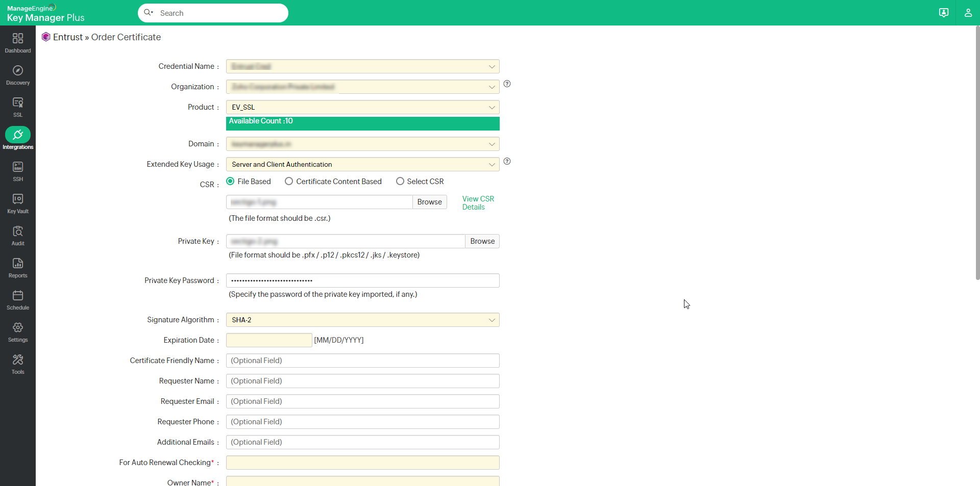The width and height of the screenshot is (980, 486).
Task: Focus the Additional Emails field
Action: pyautogui.click(x=363, y=442)
